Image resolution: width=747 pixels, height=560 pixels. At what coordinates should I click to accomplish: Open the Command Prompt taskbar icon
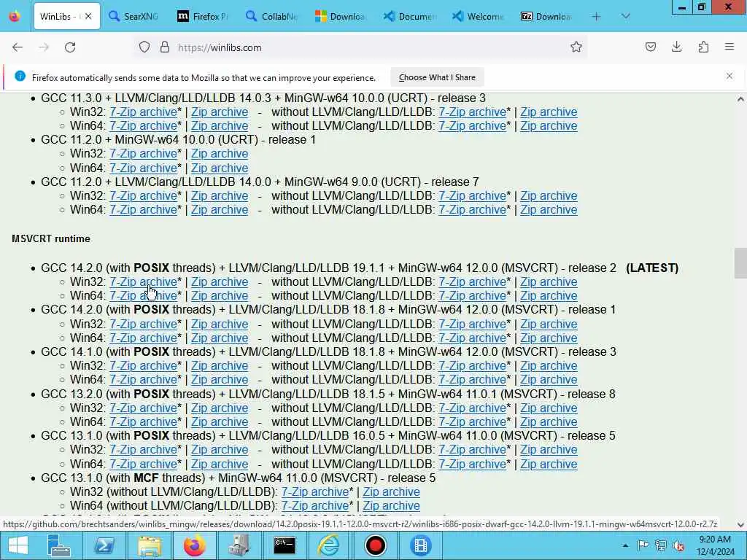285,545
